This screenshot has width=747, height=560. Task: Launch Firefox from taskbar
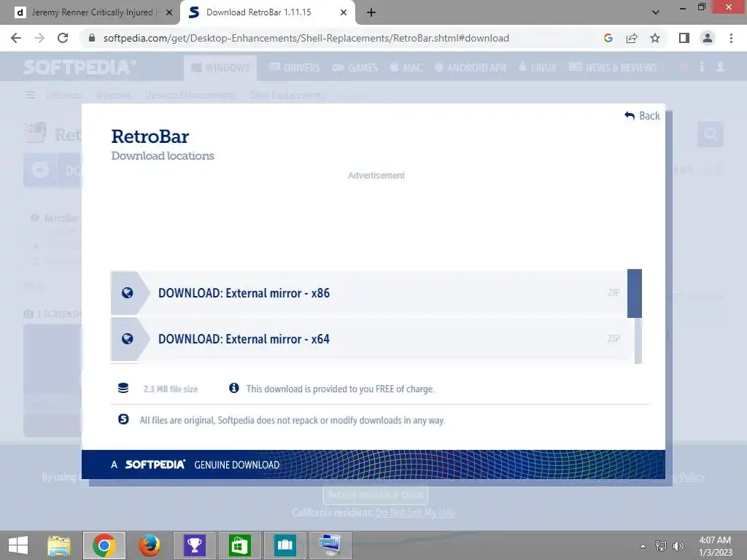[149, 545]
